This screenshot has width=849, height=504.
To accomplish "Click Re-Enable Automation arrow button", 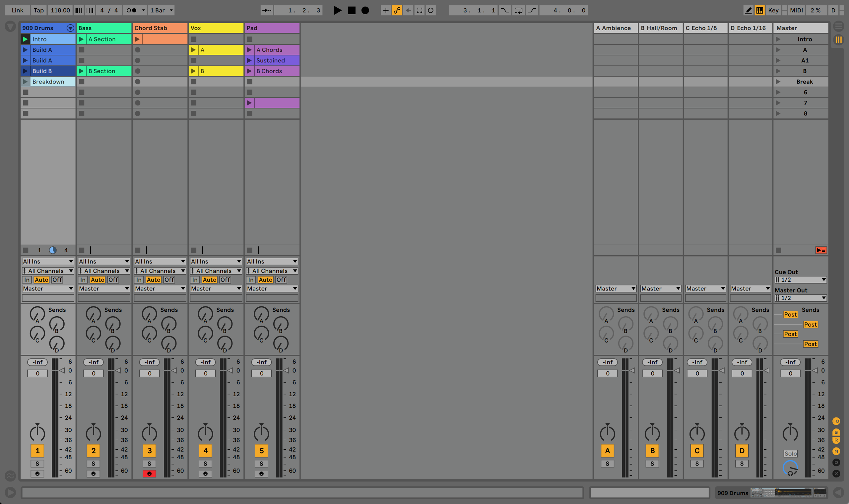I will click(x=408, y=10).
